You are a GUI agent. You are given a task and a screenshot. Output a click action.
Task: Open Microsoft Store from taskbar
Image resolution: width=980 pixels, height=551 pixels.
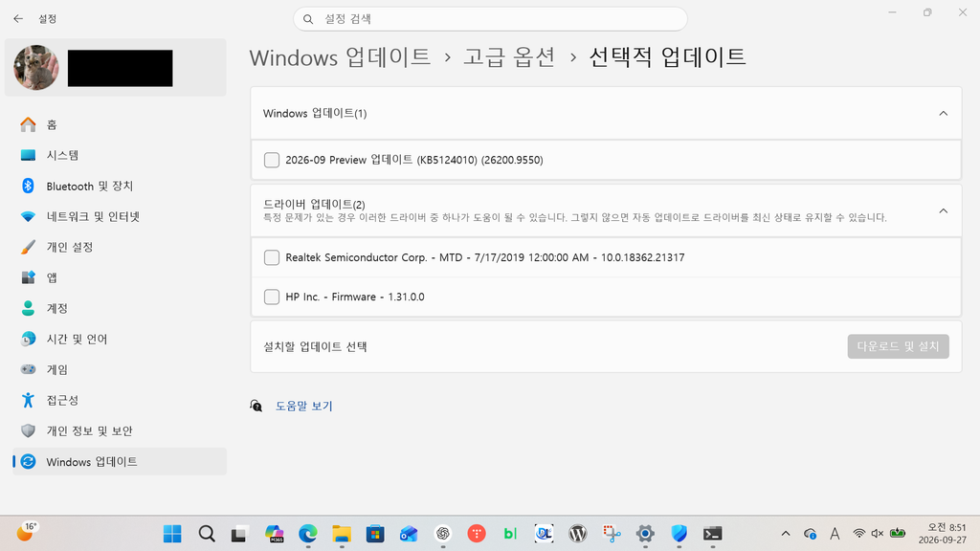click(x=375, y=534)
